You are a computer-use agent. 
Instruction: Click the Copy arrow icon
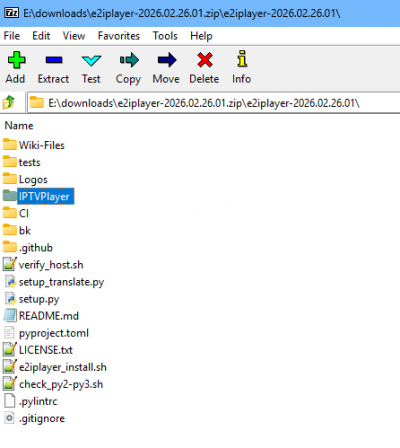(129, 60)
